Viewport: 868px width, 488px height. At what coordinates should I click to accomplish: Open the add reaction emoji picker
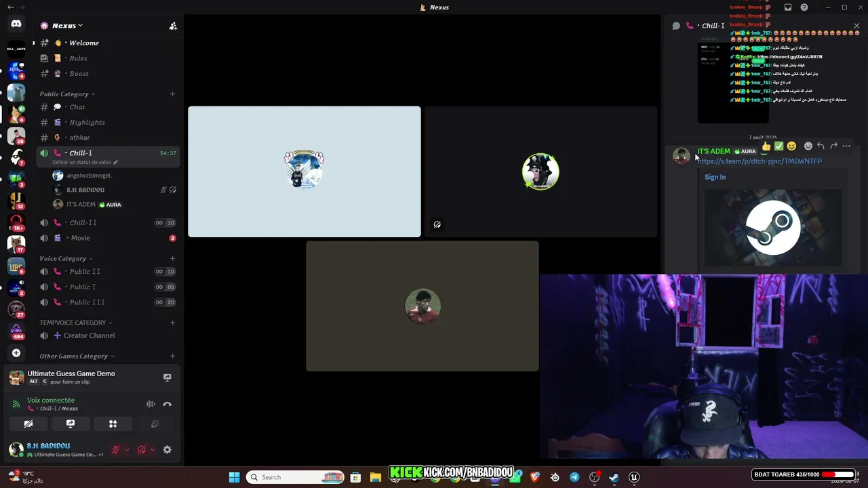point(808,146)
